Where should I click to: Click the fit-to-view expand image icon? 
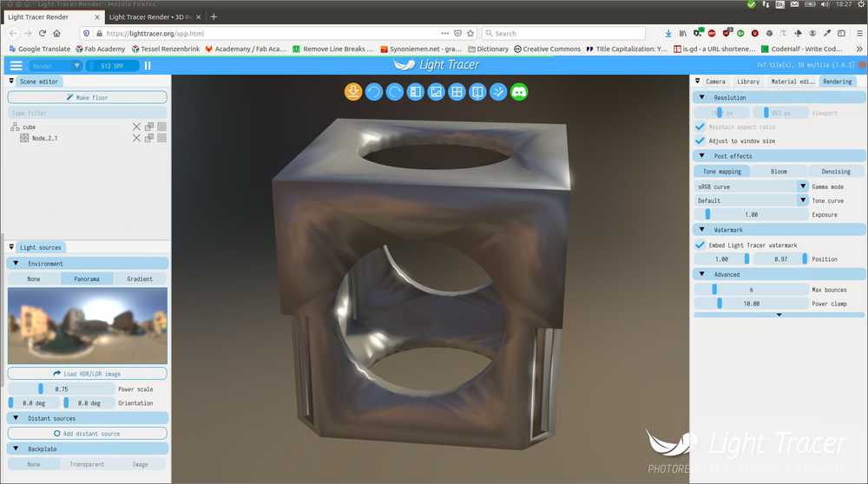[x=437, y=92]
